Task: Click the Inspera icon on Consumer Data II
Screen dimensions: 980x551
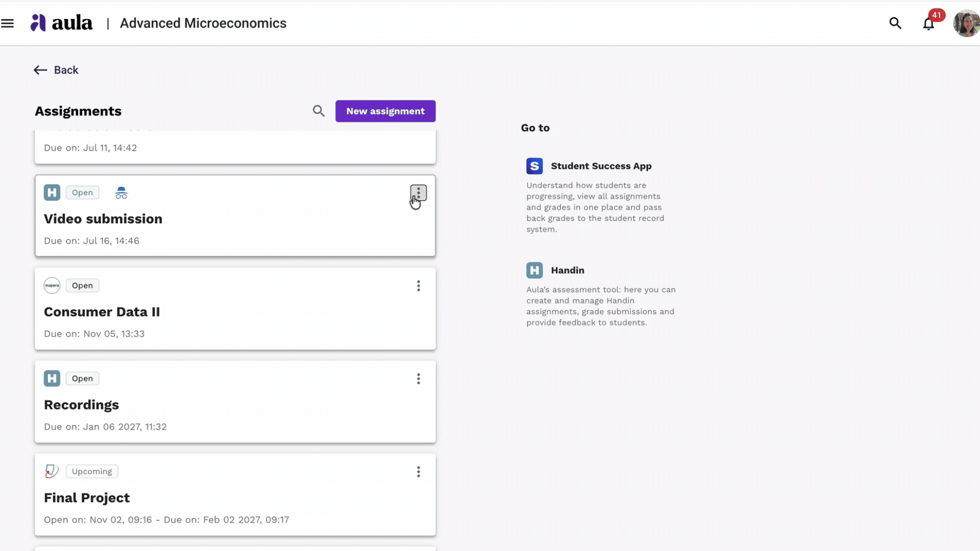Action: click(x=52, y=285)
